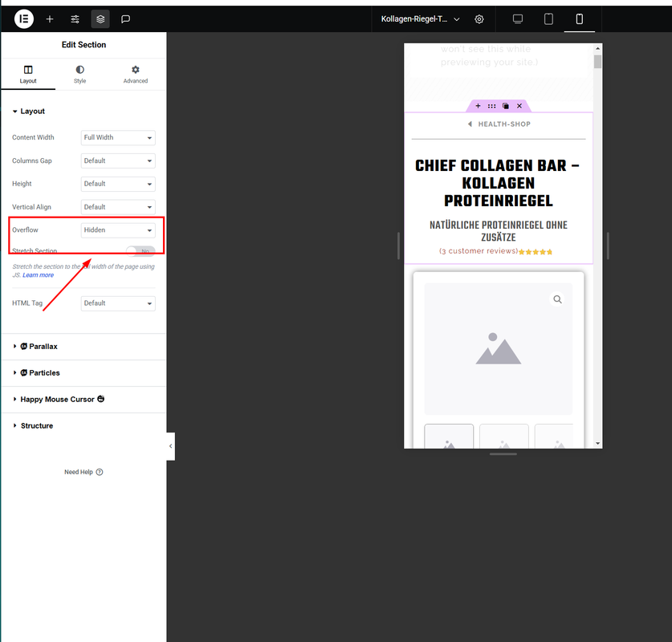Expand the Happy Mouse Cursor section
This screenshot has height=642, width=672.
pyautogui.click(x=83, y=399)
